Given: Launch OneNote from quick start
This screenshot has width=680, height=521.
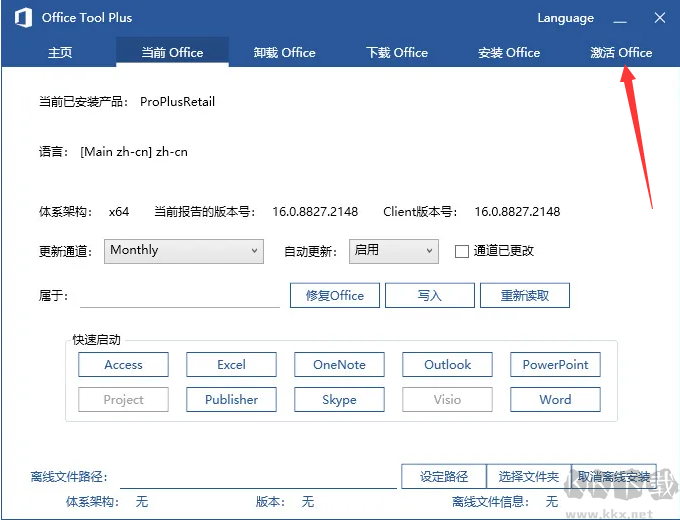Looking at the screenshot, I should 340,364.
